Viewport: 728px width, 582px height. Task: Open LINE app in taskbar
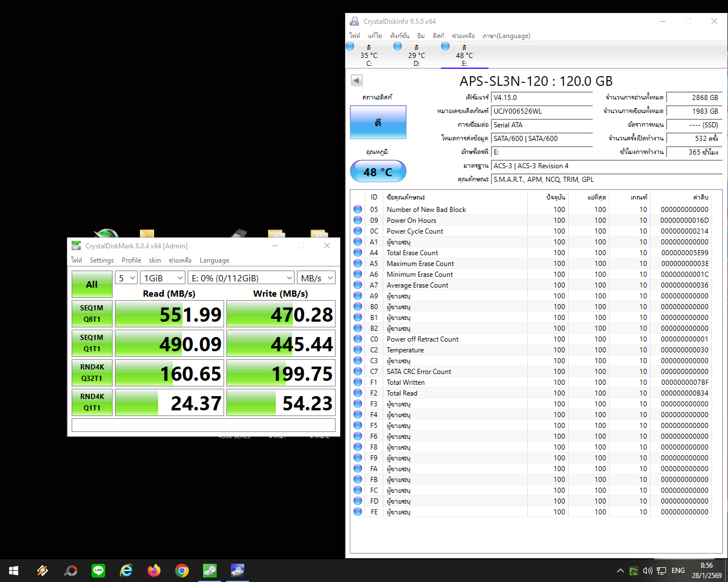pyautogui.click(x=98, y=571)
